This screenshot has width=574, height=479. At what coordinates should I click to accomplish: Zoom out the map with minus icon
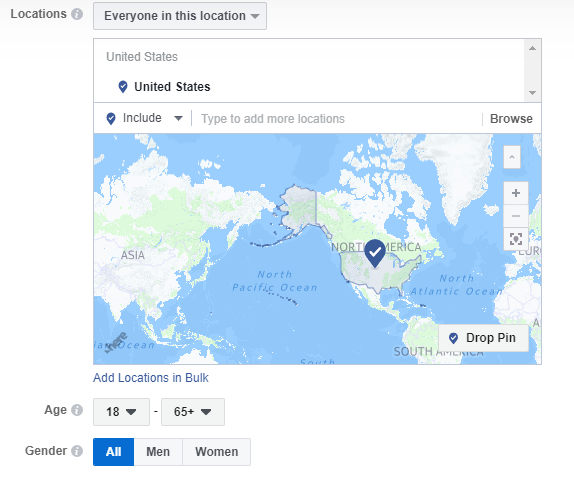click(x=516, y=216)
